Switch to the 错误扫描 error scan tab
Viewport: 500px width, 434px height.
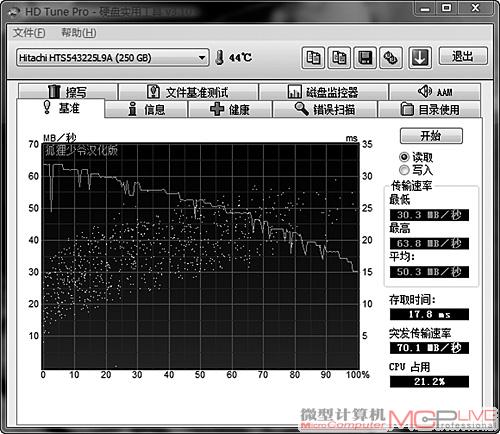325,109
